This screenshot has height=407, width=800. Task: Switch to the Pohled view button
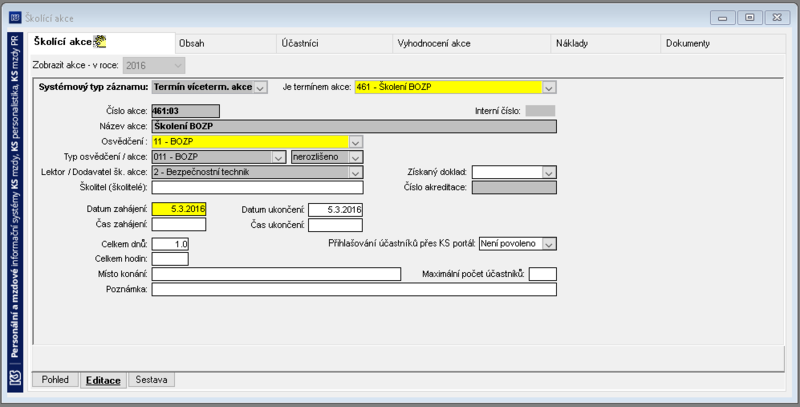(55, 379)
